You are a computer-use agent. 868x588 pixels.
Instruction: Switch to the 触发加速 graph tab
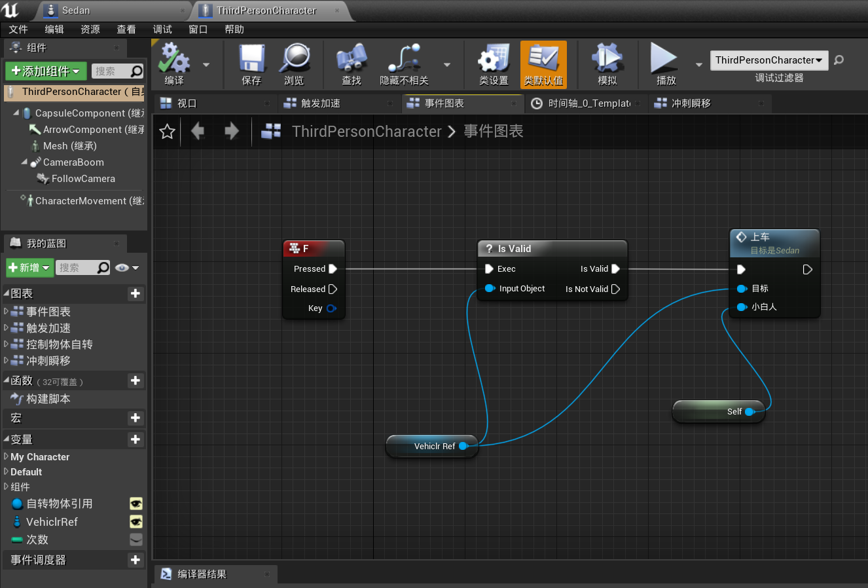pyautogui.click(x=321, y=103)
